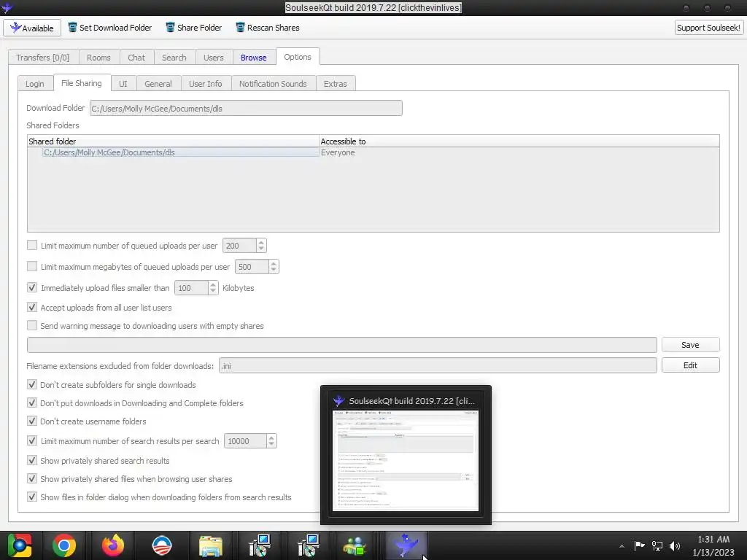Click the Shared folder column header
Screen dimensions: 747x560
click(173, 141)
